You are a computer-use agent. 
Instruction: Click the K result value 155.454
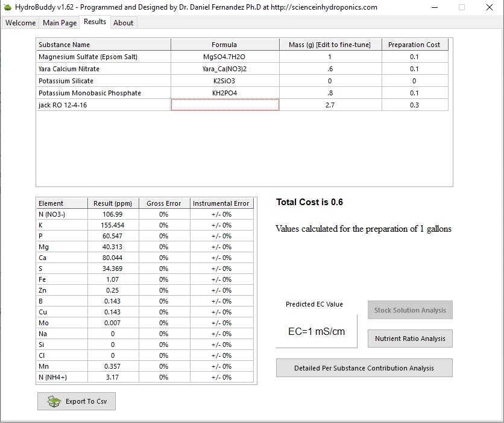113,225
